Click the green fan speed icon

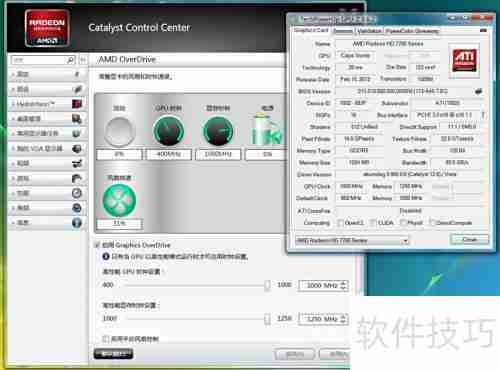tap(119, 201)
